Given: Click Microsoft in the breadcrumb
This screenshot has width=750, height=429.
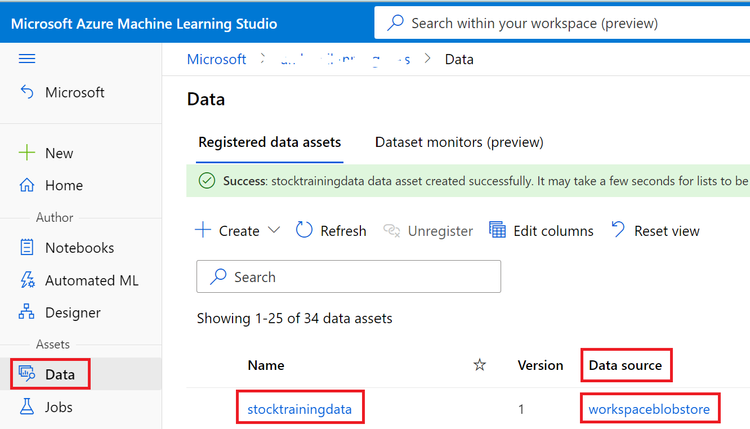Looking at the screenshot, I should click(216, 59).
